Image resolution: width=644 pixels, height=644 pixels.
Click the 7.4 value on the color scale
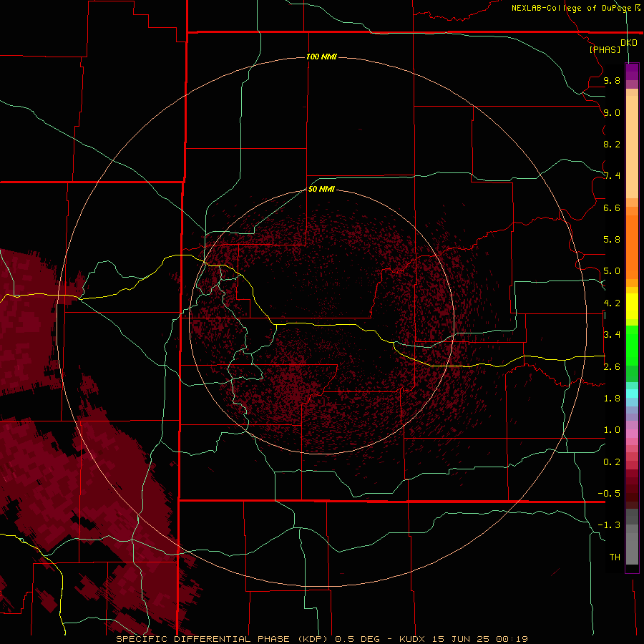pyautogui.click(x=612, y=176)
